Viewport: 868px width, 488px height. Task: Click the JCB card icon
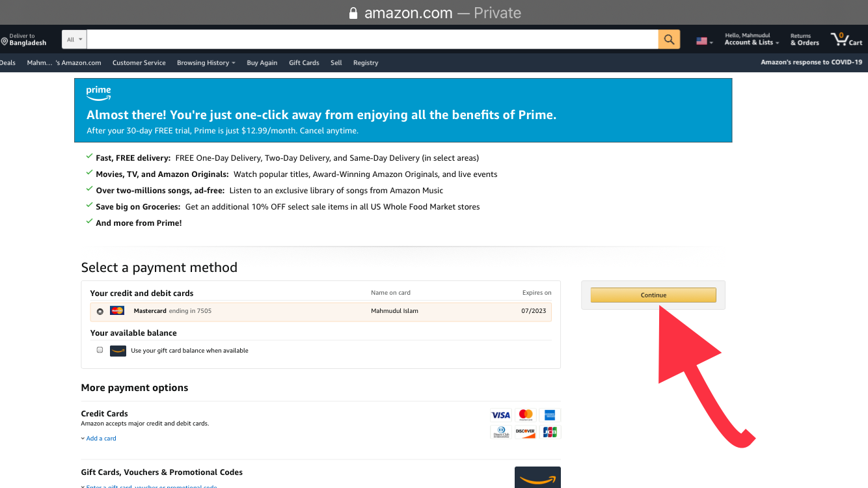click(550, 431)
